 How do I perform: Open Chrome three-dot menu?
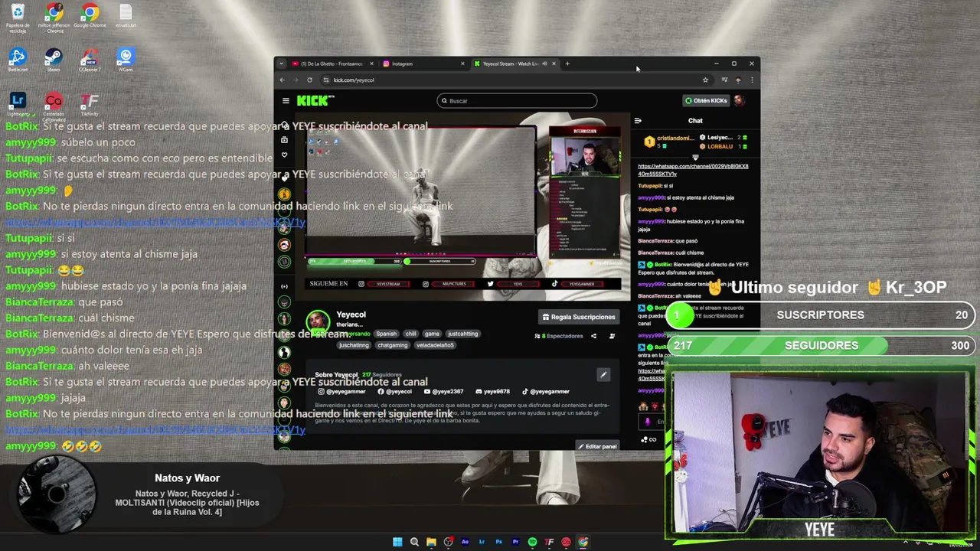click(752, 80)
